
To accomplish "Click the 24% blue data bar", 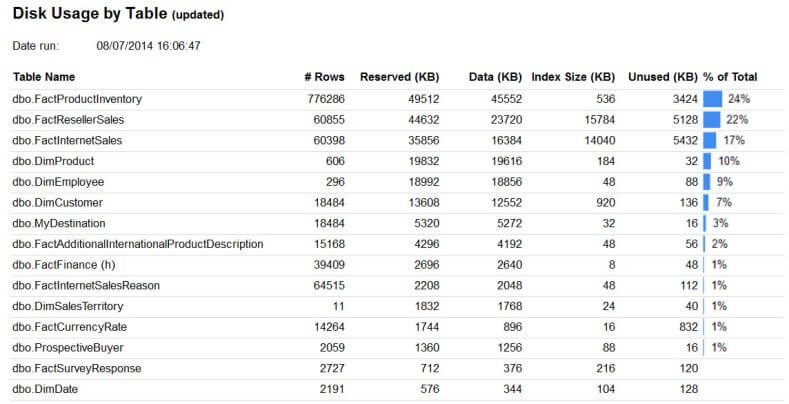I will click(712, 99).
